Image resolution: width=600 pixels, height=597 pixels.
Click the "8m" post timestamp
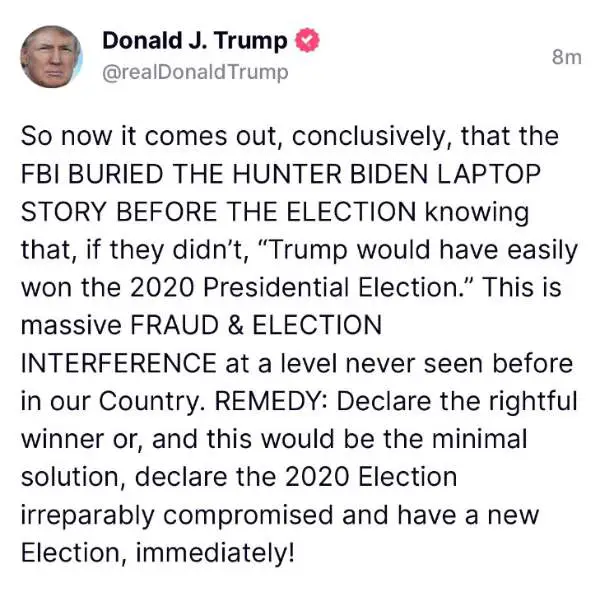tap(567, 57)
